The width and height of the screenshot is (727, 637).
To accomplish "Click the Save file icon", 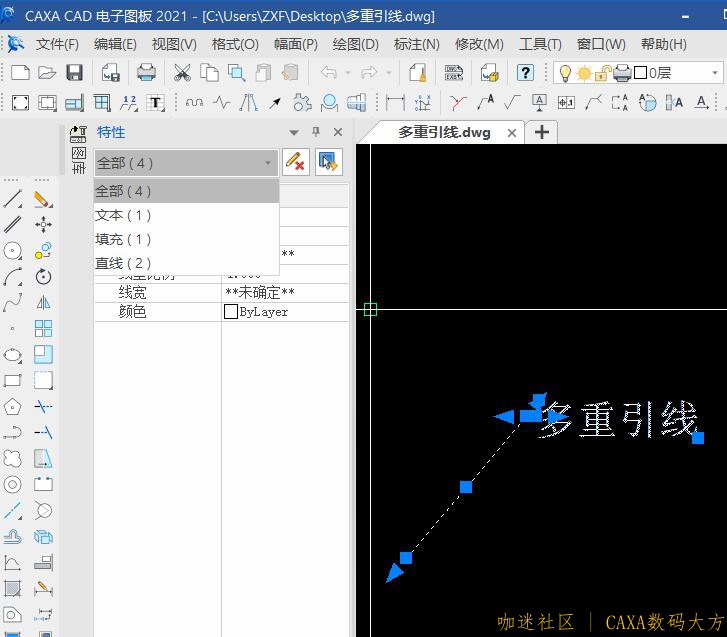I will [x=74, y=73].
